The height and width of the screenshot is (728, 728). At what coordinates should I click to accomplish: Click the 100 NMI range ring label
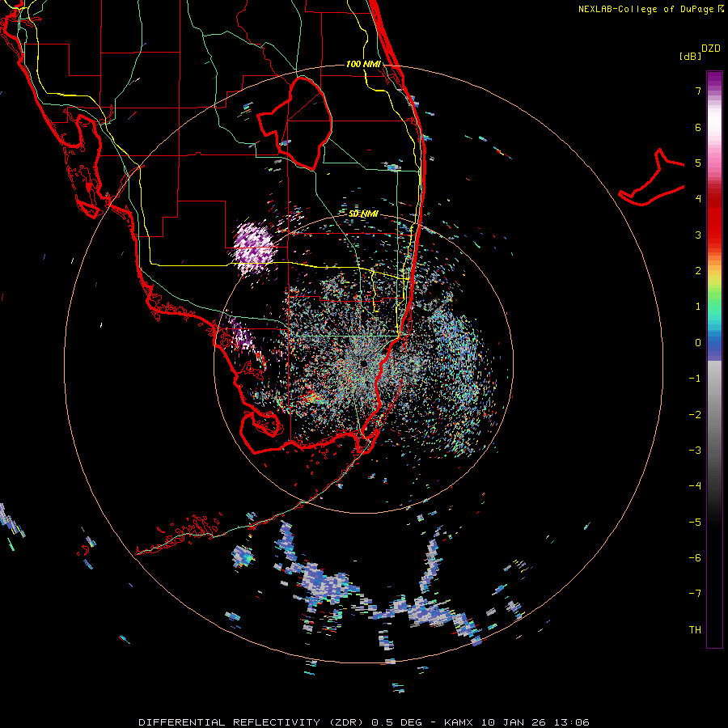tap(363, 64)
